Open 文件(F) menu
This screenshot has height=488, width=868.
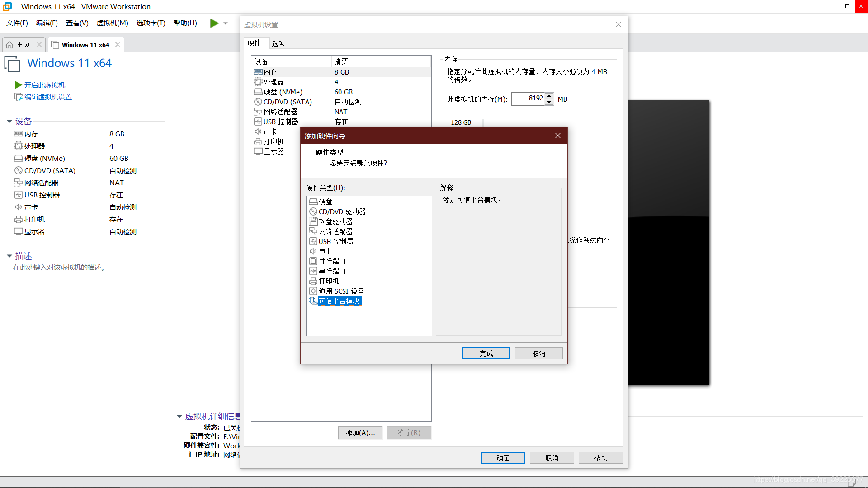(x=17, y=23)
